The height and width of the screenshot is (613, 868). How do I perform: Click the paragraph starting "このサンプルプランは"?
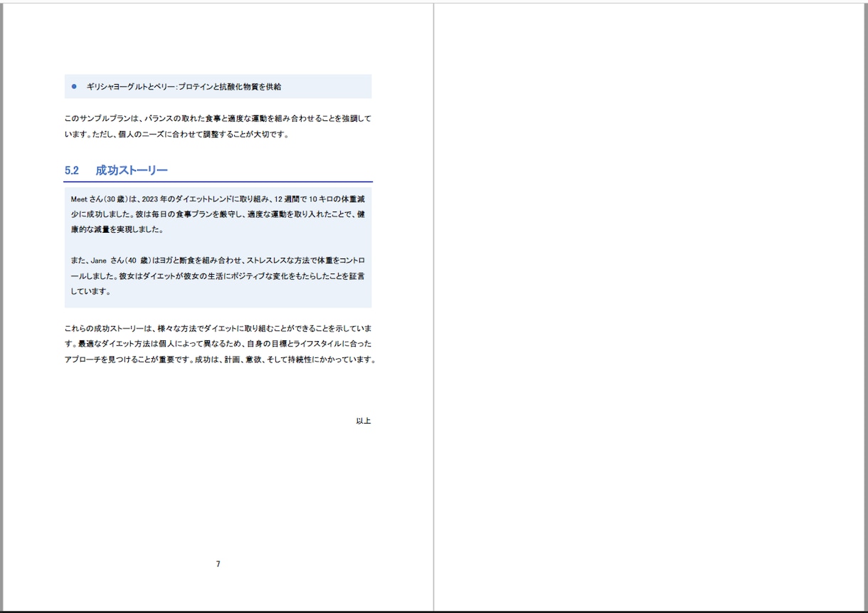pyautogui.click(x=218, y=126)
